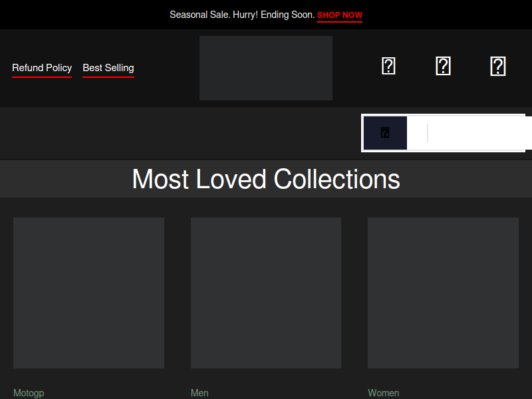This screenshot has width=532, height=399.
Task: Open the Motogp collection thumbnail
Action: click(88, 293)
